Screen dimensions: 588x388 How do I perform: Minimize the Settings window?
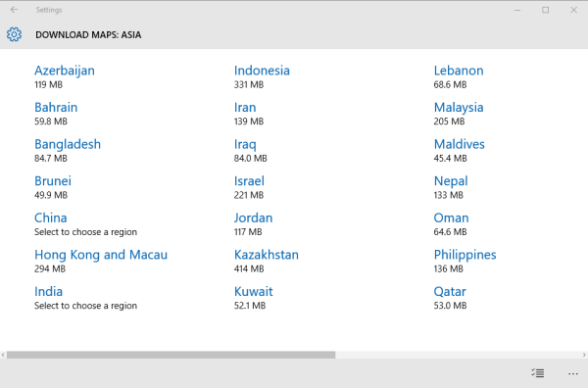click(x=517, y=10)
